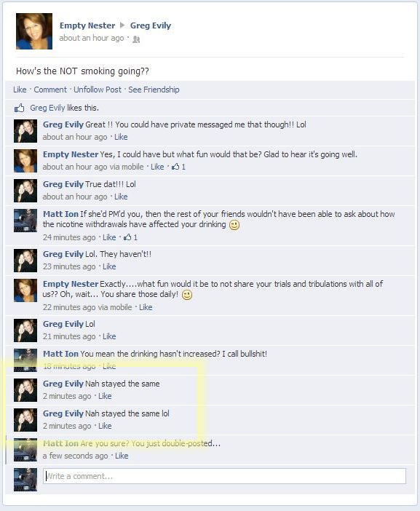The height and width of the screenshot is (511, 420).
Task: Open See Friendship link
Action: click(154, 90)
